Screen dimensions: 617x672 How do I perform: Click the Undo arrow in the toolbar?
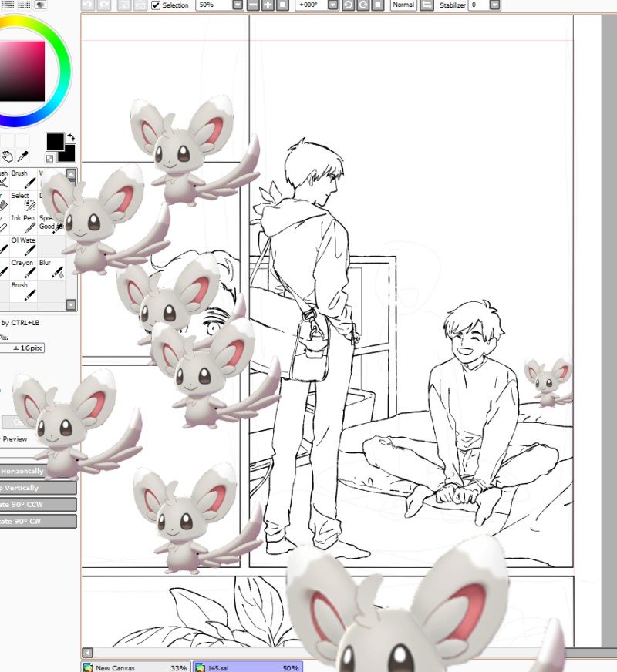tap(88, 5)
